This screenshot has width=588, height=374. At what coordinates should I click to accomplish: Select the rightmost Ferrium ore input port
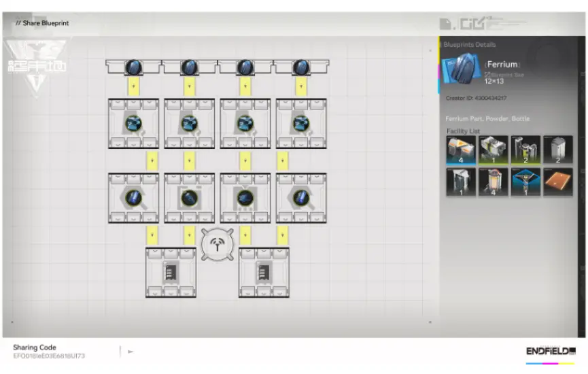(301, 67)
